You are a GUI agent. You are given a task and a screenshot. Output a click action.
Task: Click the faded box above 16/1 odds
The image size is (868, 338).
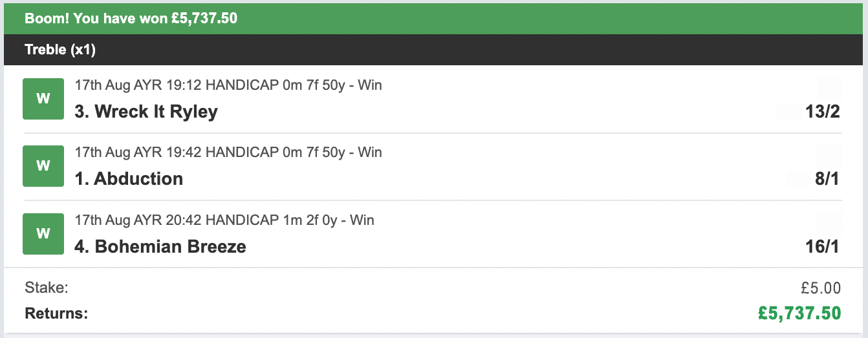point(829,222)
